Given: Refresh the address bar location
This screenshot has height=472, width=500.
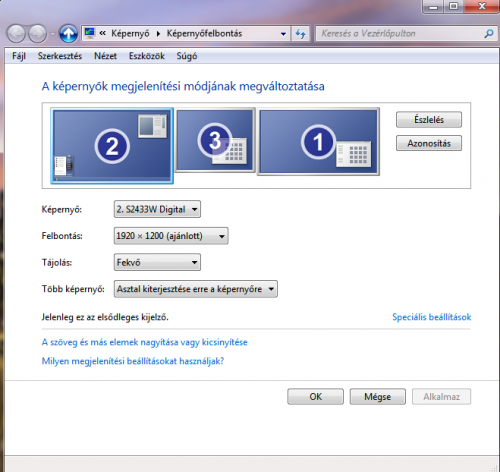Looking at the screenshot, I should pyautogui.click(x=300, y=34).
